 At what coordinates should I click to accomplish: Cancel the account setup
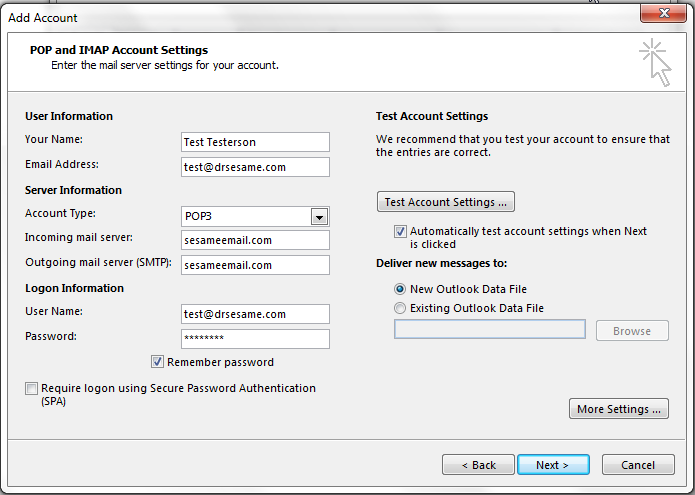tap(637, 465)
